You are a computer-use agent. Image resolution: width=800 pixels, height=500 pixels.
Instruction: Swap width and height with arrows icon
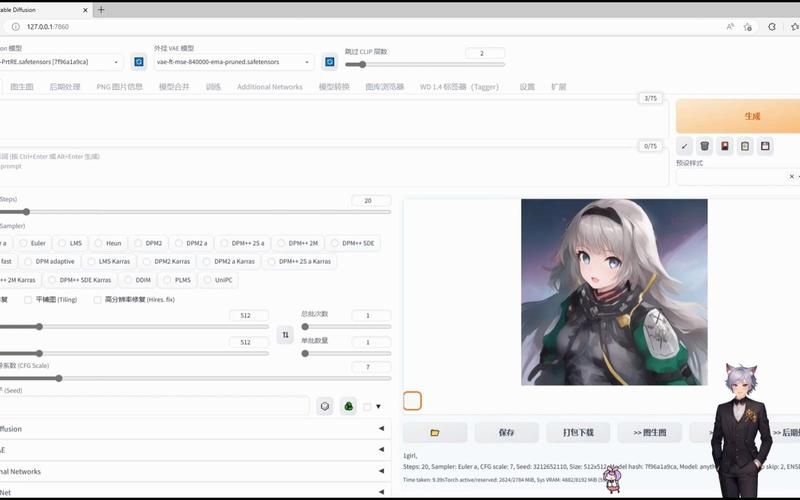285,335
